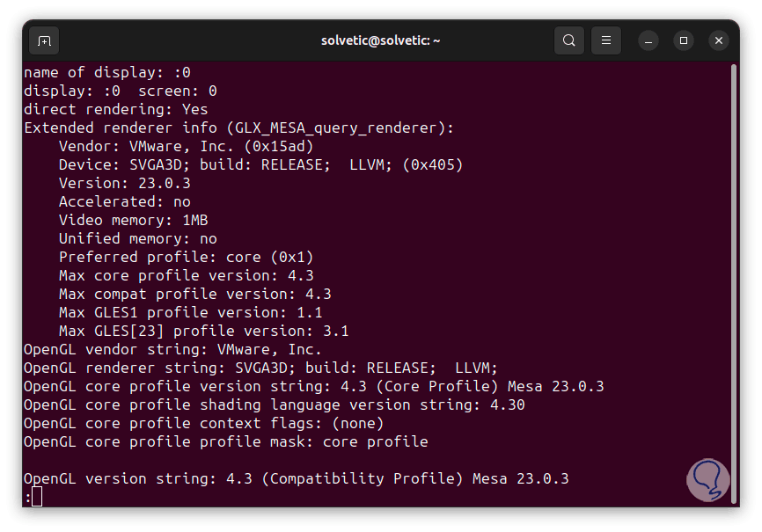
Task: Open a new terminal tab
Action: click(x=44, y=40)
